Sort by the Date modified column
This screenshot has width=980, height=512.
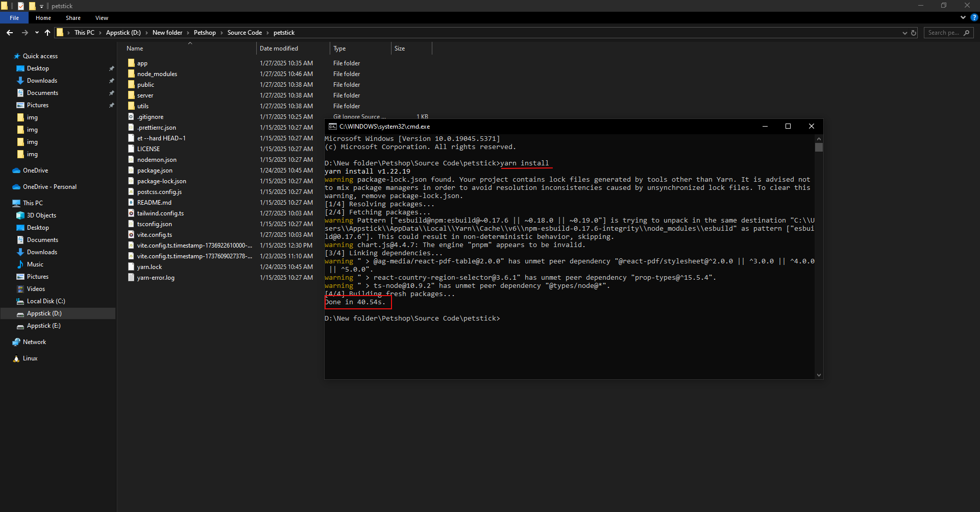click(x=279, y=48)
